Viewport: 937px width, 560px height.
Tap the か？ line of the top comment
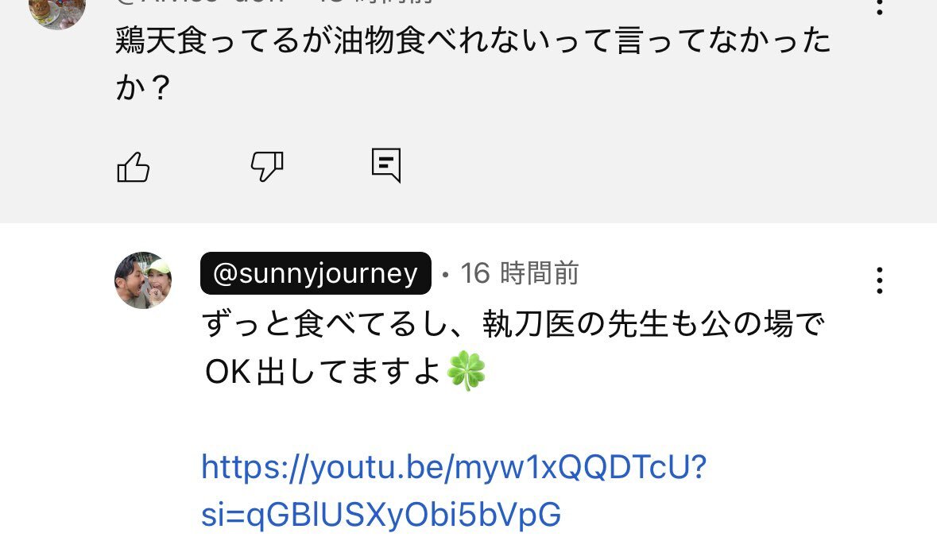pyautogui.click(x=143, y=89)
